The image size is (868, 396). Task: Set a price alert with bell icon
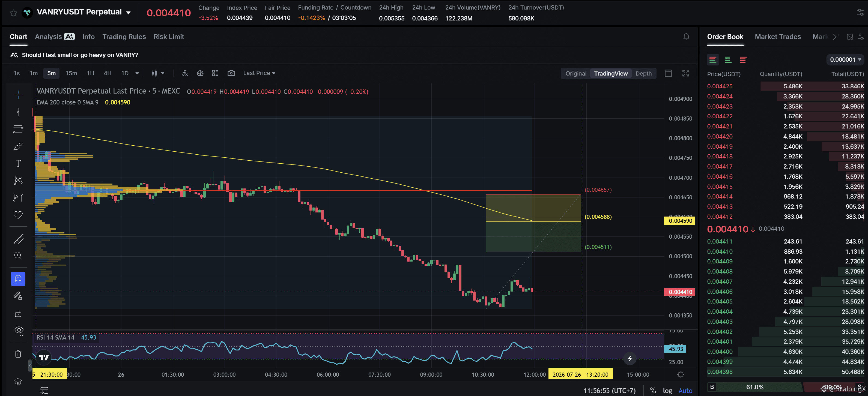click(686, 36)
